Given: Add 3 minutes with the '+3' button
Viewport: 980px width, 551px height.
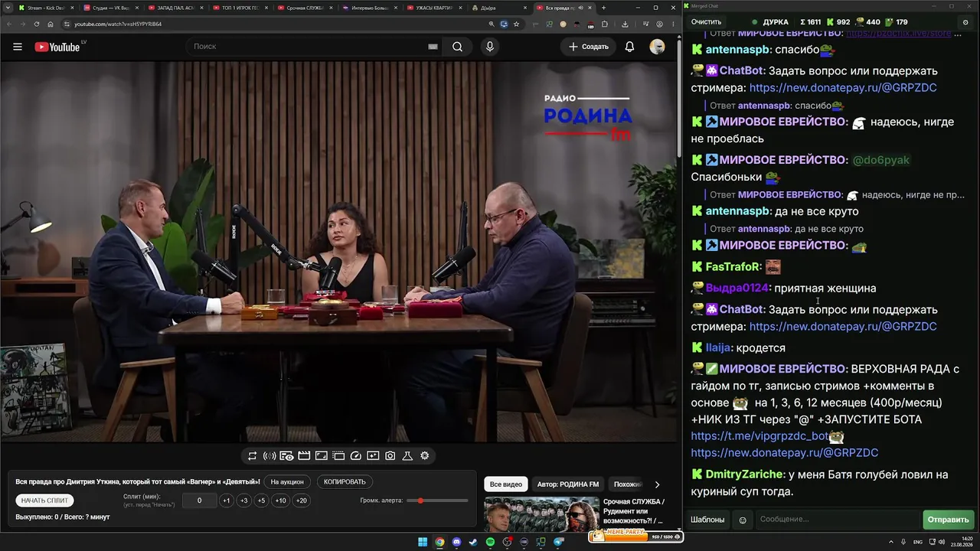Looking at the screenshot, I should point(243,500).
